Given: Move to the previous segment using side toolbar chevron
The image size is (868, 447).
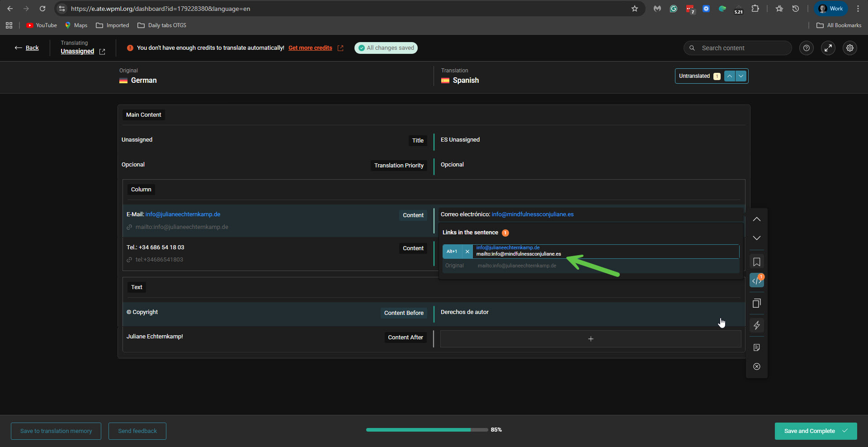Looking at the screenshot, I should (x=756, y=219).
